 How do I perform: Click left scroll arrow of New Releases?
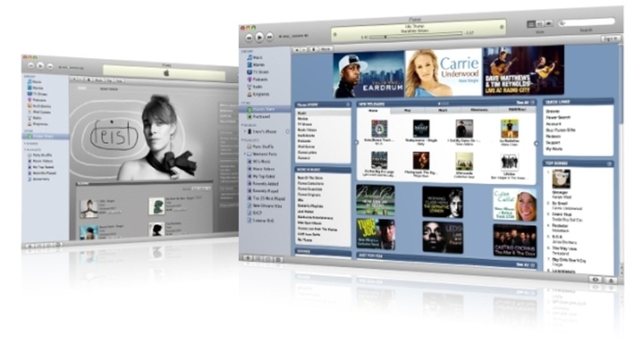tap(357, 143)
